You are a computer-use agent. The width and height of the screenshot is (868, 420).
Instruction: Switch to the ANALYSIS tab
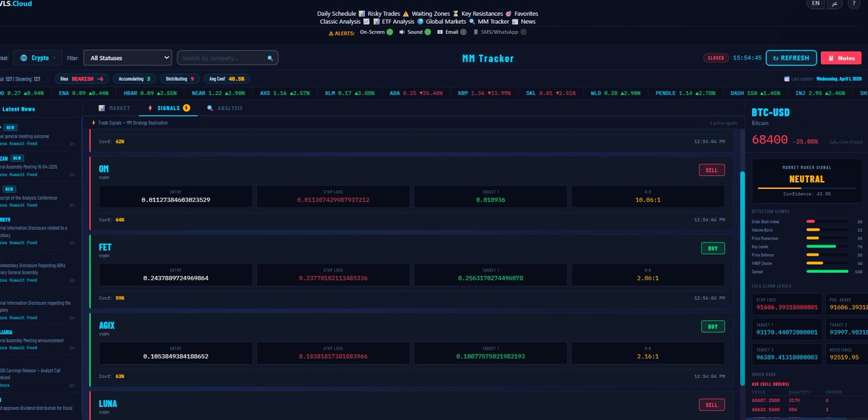point(224,108)
